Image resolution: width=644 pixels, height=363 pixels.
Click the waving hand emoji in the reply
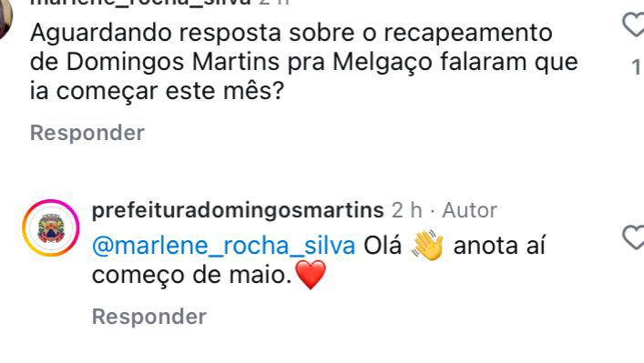point(427,246)
